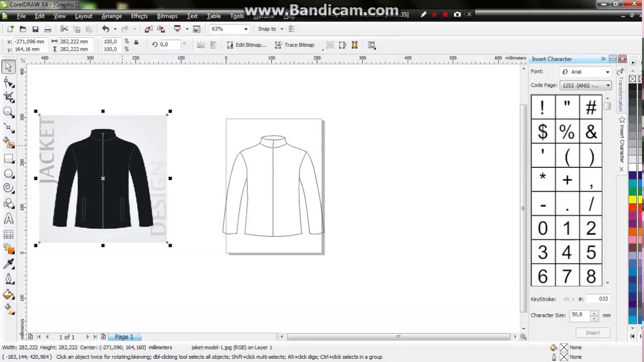Viewport: 644px width, 362px height.
Task: Mirror the bitmap horizontally
Action: (x=201, y=45)
